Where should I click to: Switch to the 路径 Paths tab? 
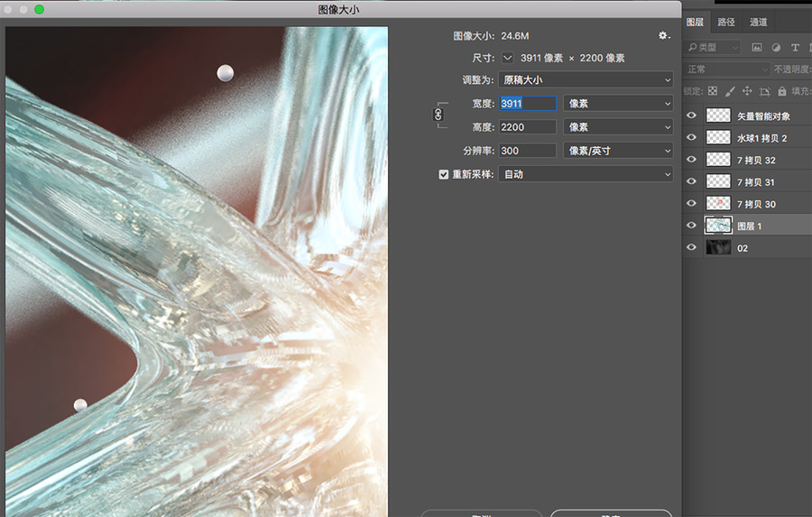726,22
